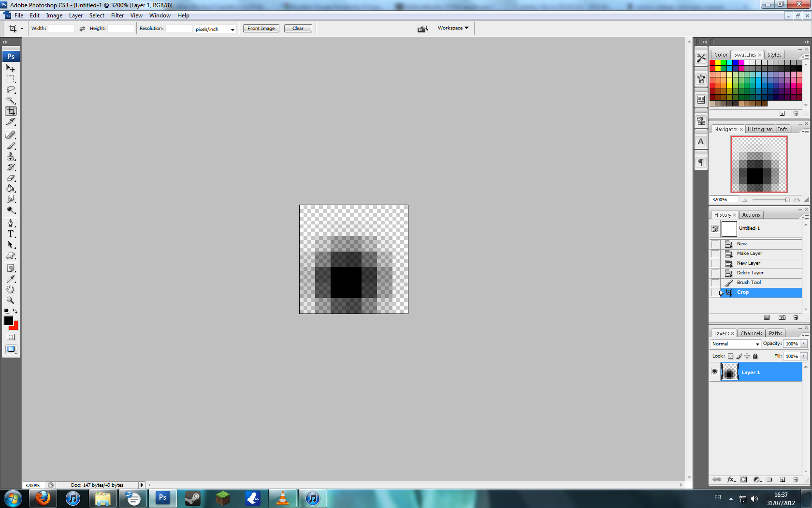Select the Zoom tool in toolbox
Image resolution: width=812 pixels, height=508 pixels.
pos(11,300)
